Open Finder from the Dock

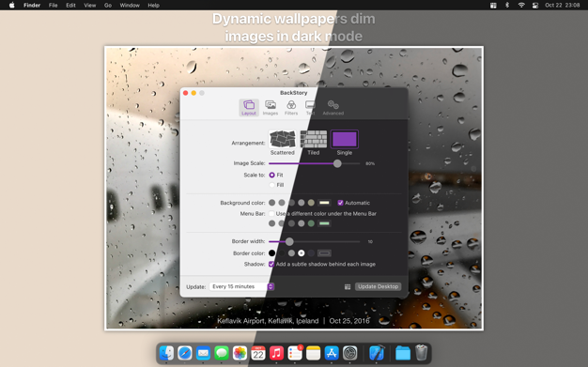point(166,353)
